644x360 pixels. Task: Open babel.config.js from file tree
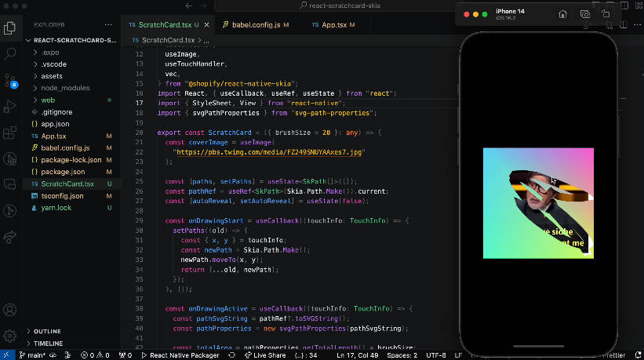pos(65,147)
